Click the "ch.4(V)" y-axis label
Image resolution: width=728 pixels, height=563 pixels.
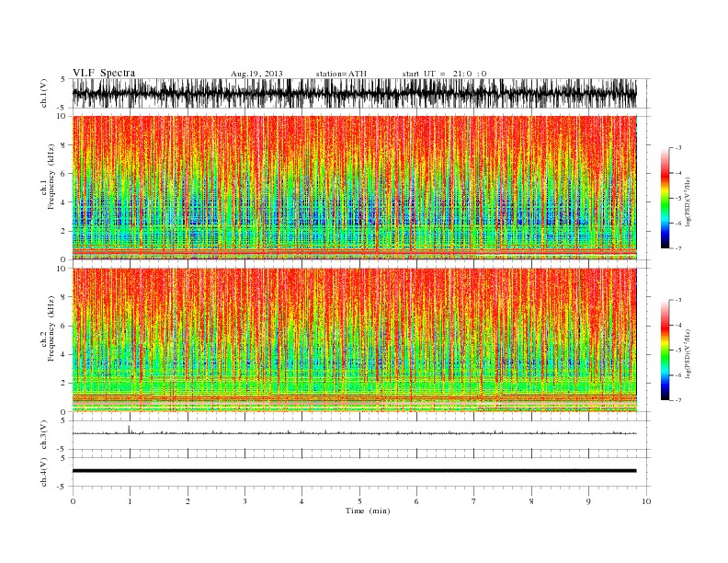[44, 472]
